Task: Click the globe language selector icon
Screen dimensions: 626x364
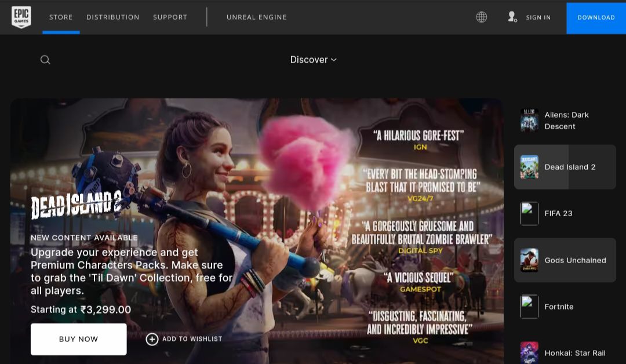Action: click(482, 17)
